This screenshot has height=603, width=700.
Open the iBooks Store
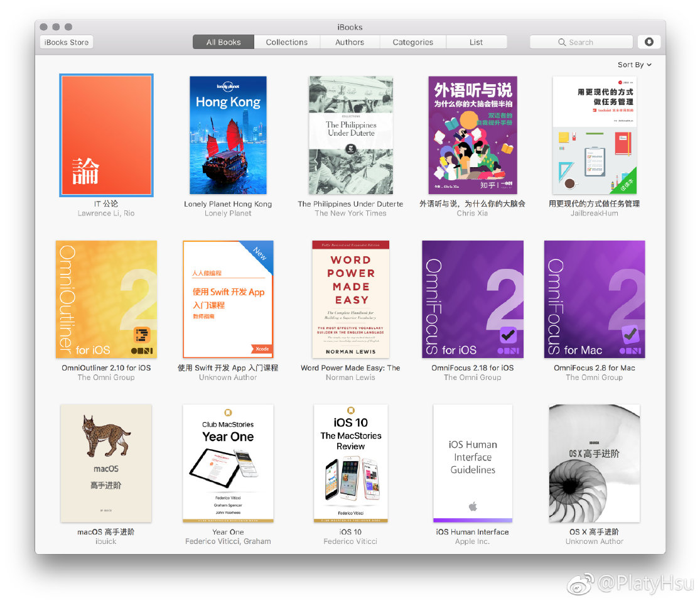click(67, 42)
